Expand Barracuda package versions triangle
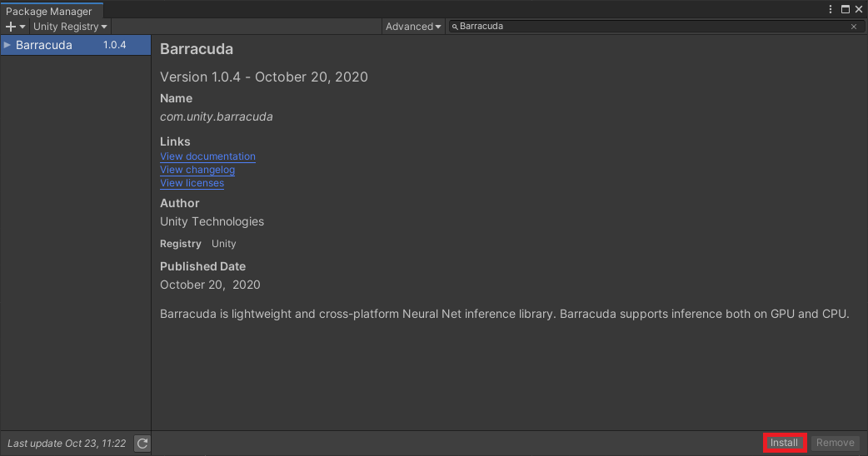Screen dimensions: 868x456 7,45
